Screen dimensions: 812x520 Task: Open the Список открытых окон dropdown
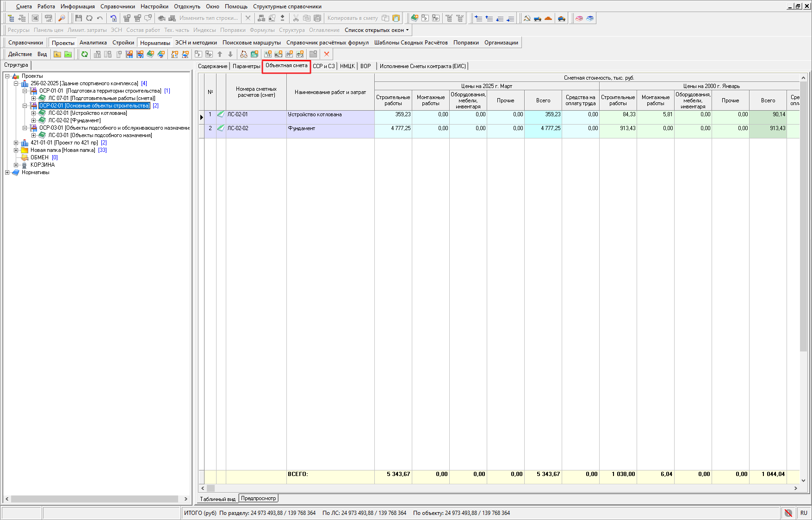(x=377, y=30)
